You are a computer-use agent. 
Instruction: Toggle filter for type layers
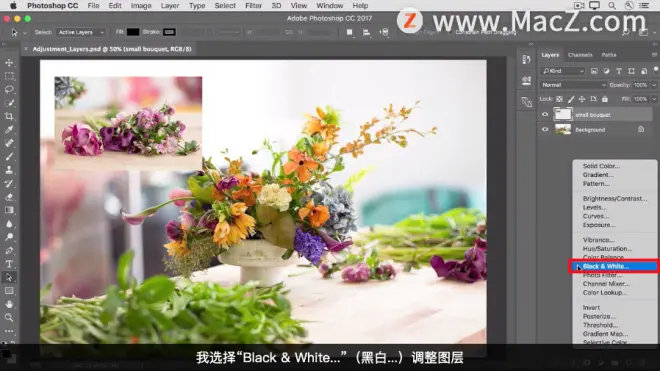[x=619, y=71]
